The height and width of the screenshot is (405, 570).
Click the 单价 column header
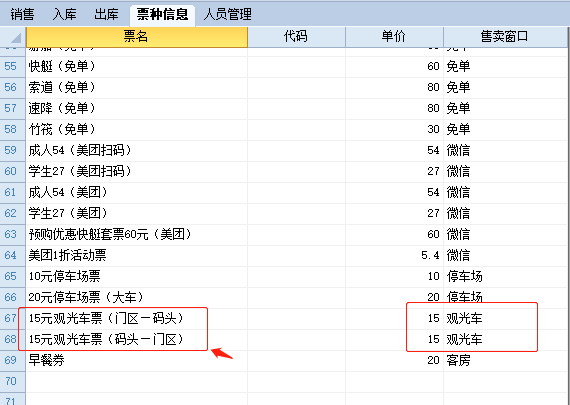click(x=394, y=37)
